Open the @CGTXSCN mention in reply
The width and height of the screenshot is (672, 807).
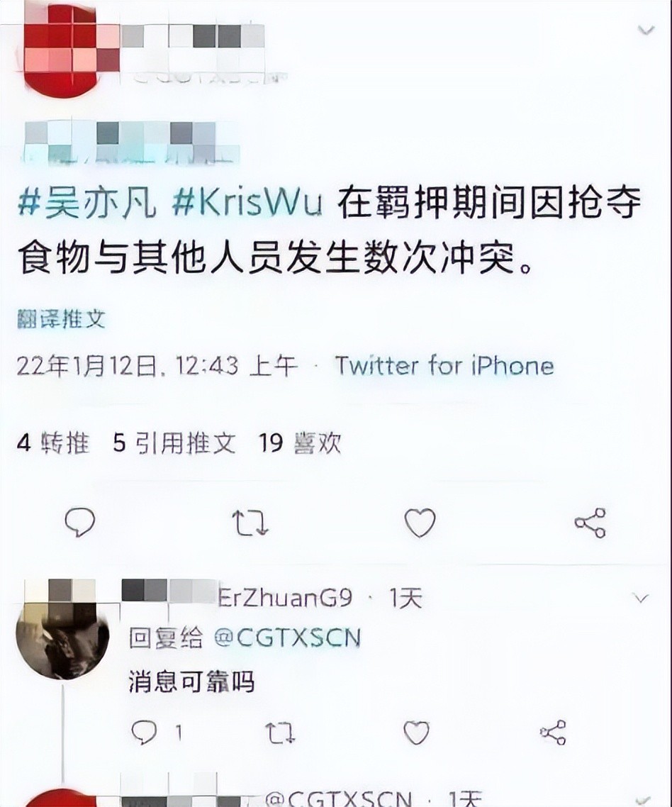286,638
